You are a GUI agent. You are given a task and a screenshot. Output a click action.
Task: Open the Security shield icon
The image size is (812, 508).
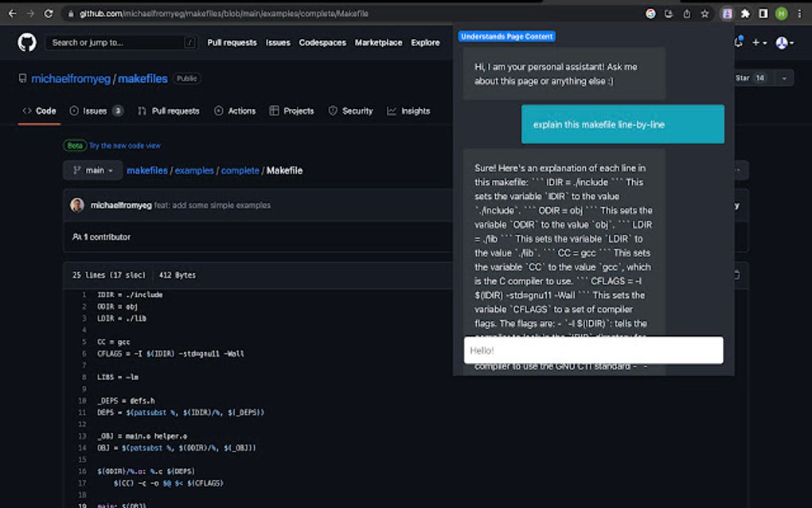click(333, 111)
